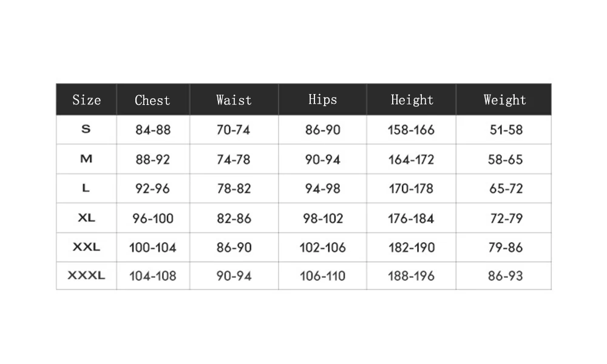Click weight value 65-72 for size L

(x=506, y=189)
